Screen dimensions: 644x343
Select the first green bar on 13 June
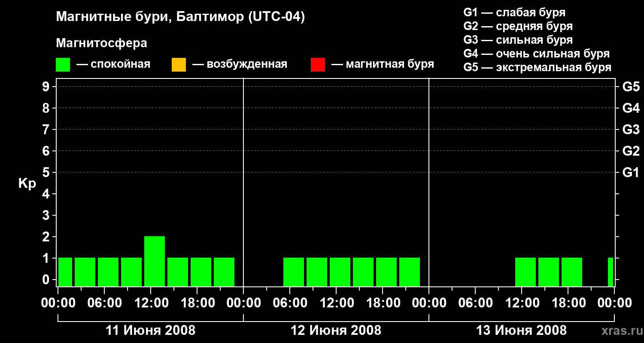526,272
